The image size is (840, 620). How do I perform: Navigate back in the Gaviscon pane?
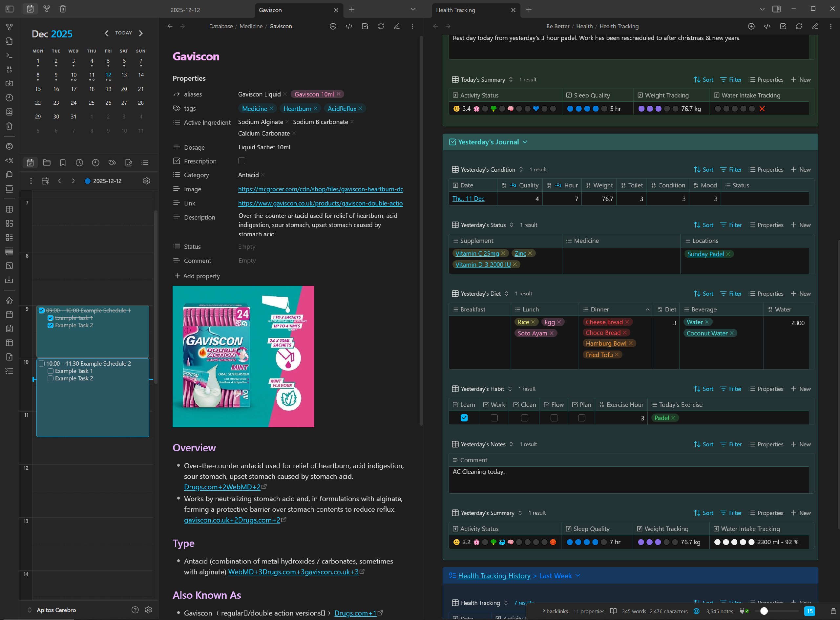[170, 26]
